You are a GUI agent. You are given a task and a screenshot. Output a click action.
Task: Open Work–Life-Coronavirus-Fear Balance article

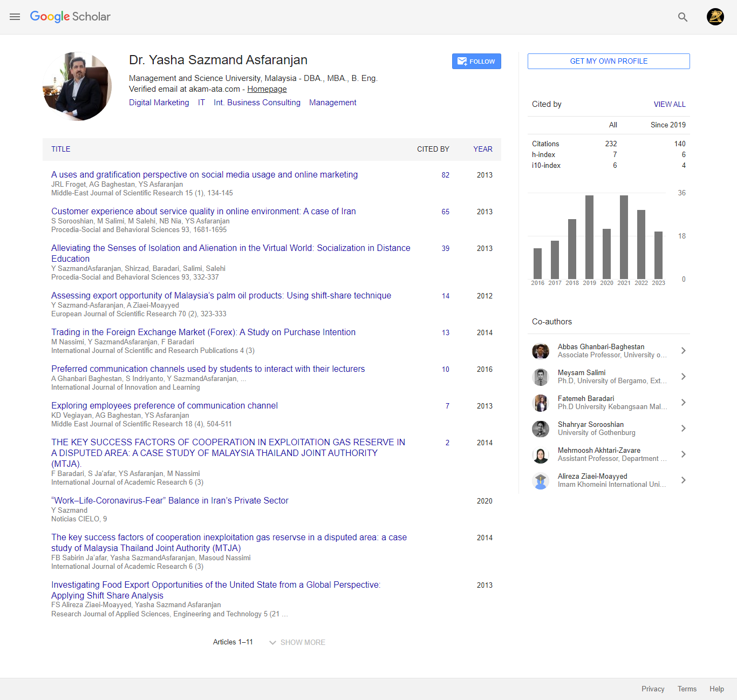pyautogui.click(x=170, y=500)
